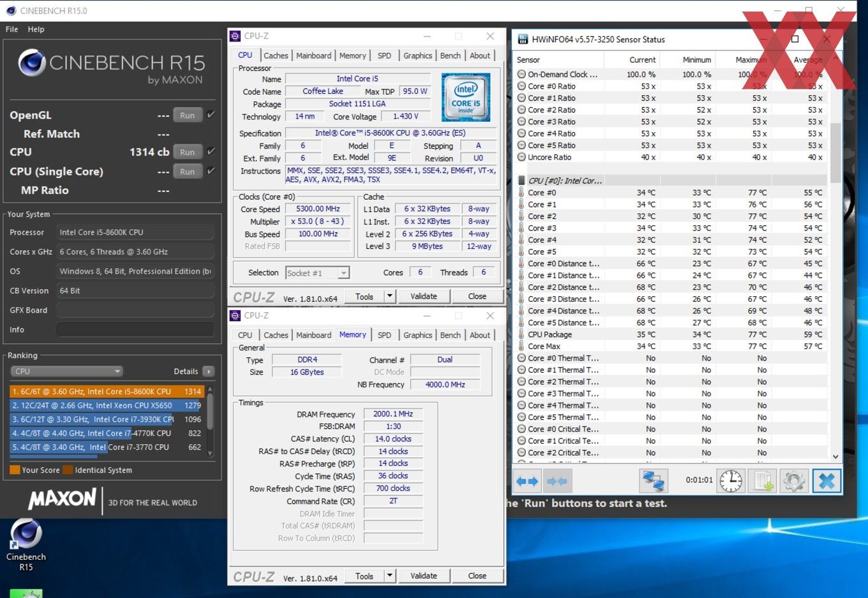Image resolution: width=868 pixels, height=598 pixels.
Task: Click Tools button in upper CPU-Z
Action: 364,296
